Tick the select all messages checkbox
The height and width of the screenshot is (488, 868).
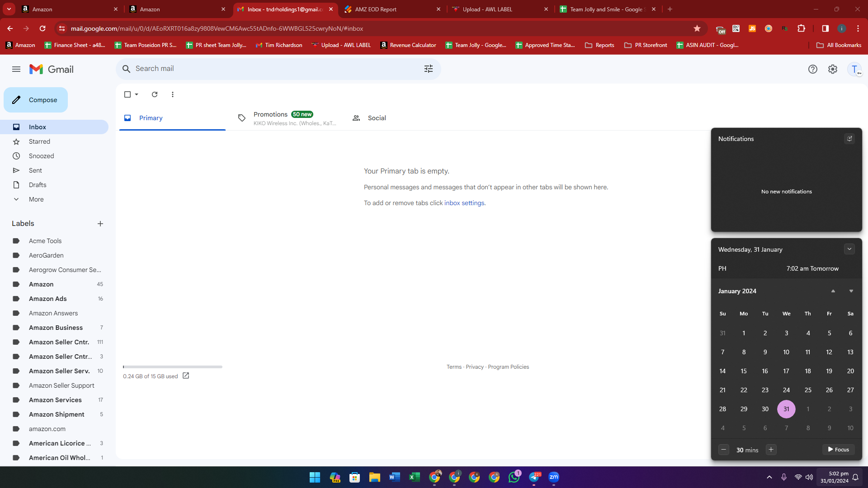click(127, 94)
